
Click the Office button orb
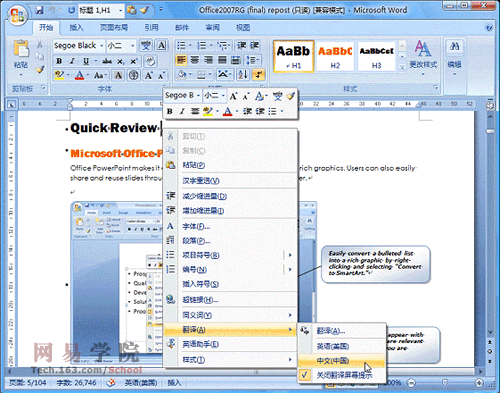[17, 15]
